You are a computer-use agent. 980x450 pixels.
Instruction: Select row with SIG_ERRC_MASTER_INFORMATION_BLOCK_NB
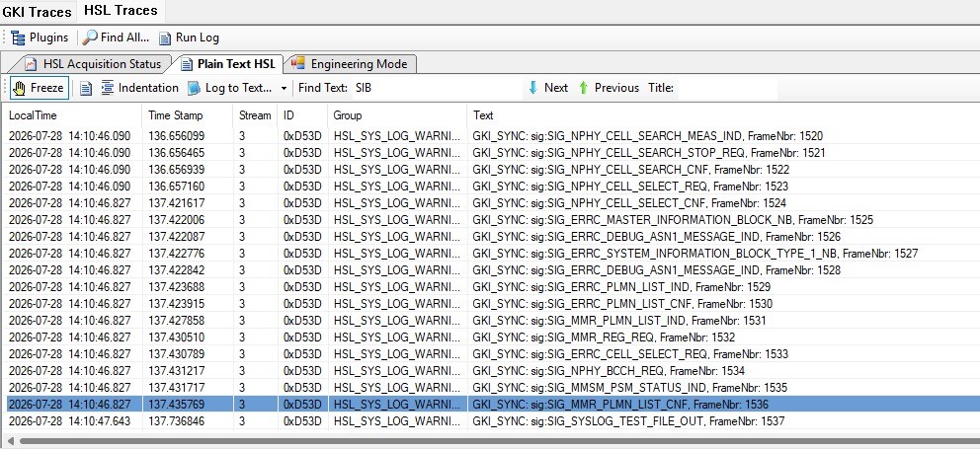coord(493,220)
